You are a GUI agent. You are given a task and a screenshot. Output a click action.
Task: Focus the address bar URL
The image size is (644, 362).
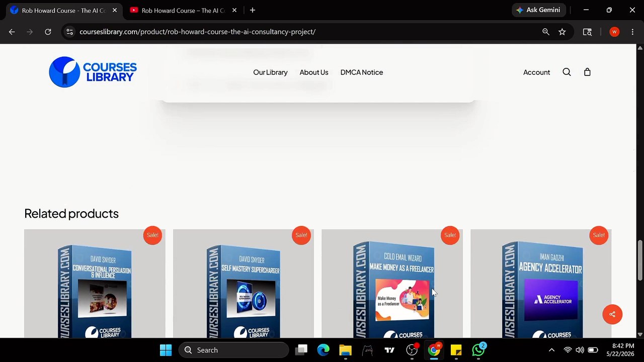[x=197, y=32]
